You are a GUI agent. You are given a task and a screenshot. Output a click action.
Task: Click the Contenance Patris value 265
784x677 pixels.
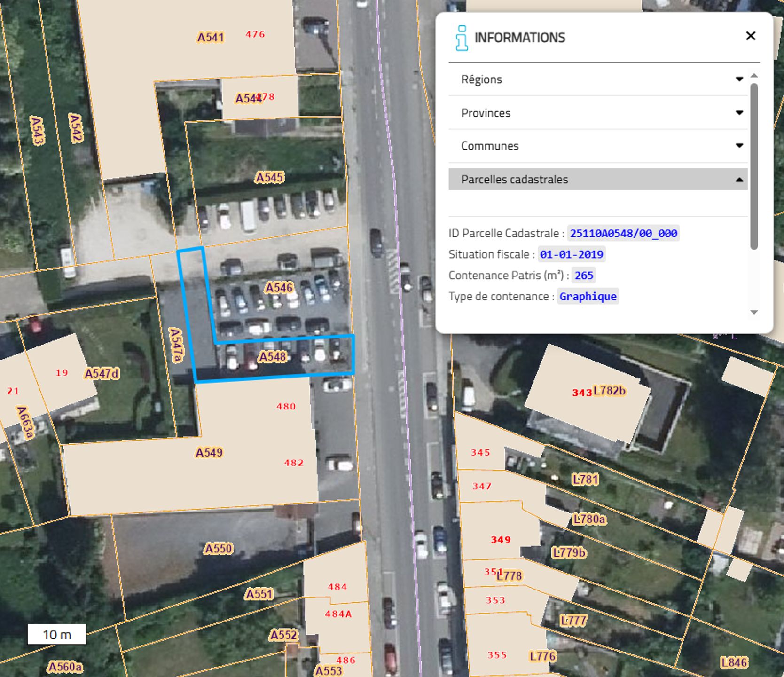tap(583, 276)
